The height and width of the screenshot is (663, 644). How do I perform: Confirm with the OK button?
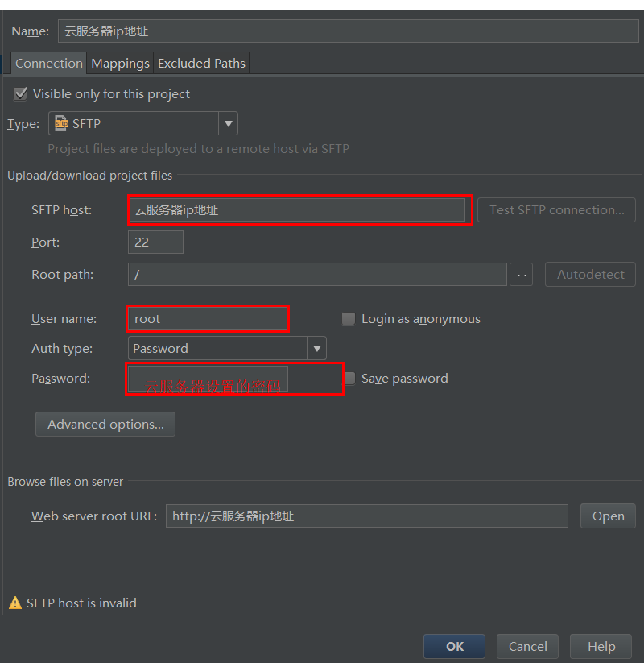pos(454,646)
